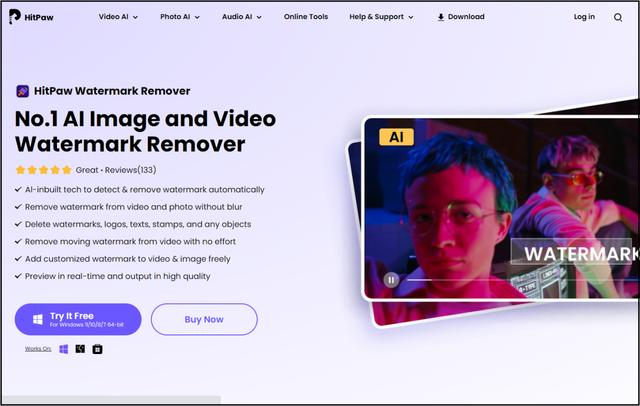Click the Try It Free button

(x=78, y=319)
